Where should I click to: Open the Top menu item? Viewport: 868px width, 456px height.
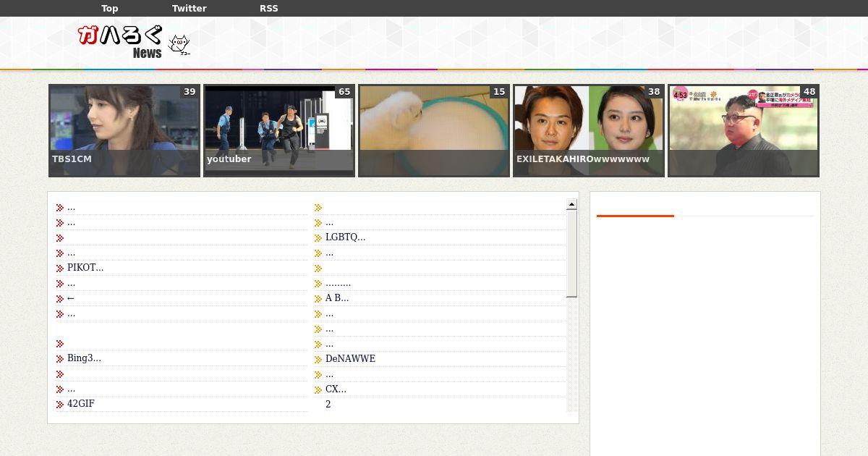[x=110, y=9]
